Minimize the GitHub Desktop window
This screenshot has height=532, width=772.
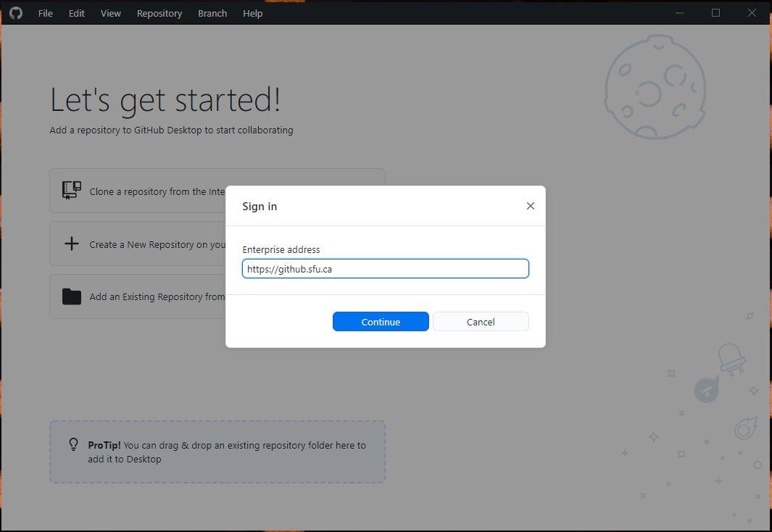(x=679, y=13)
